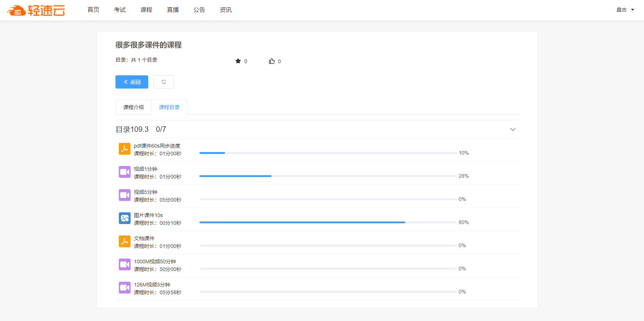
Task: Collapse the 目录109.3 section chevron
Action: pyautogui.click(x=513, y=129)
